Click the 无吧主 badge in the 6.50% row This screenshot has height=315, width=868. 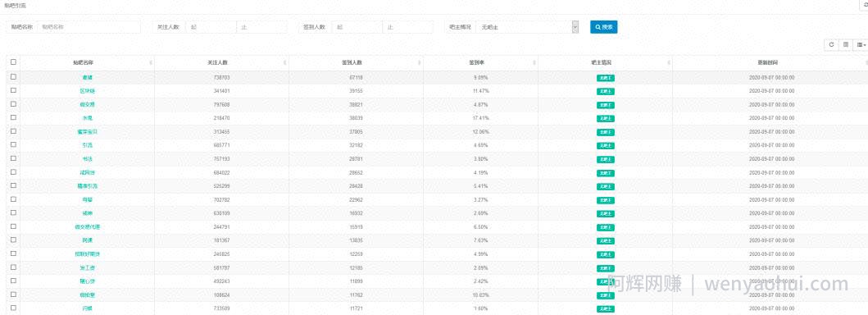pyautogui.click(x=606, y=227)
